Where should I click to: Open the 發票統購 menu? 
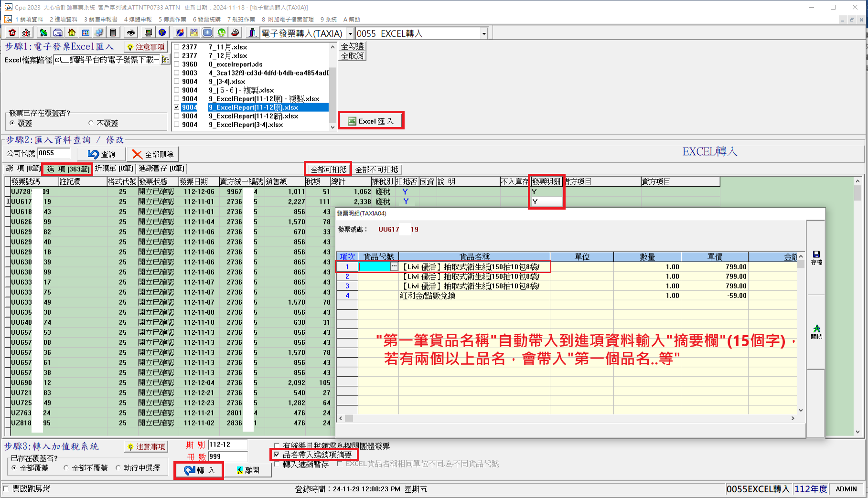207,19
